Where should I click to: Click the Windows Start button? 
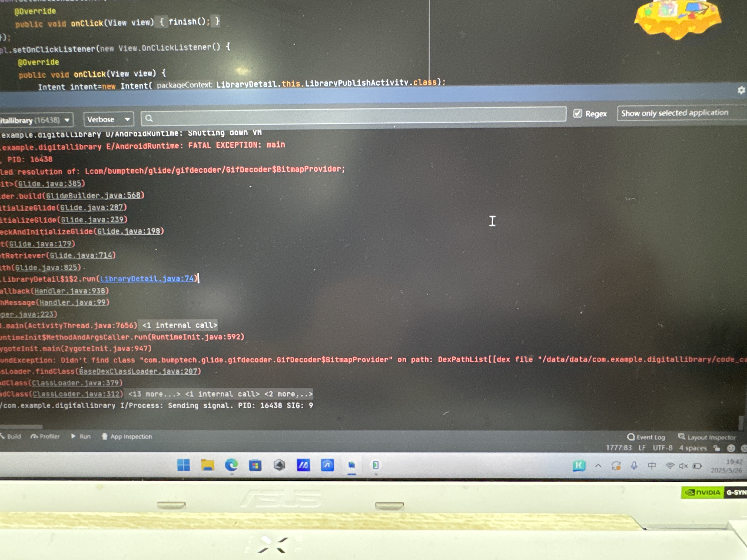[x=183, y=466]
